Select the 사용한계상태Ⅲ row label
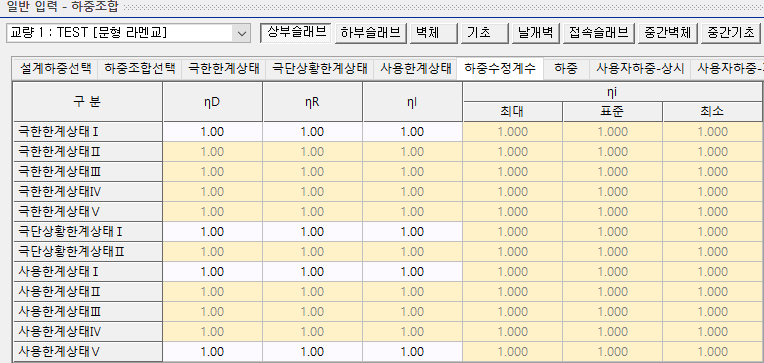The width and height of the screenshot is (764, 363). point(88,311)
